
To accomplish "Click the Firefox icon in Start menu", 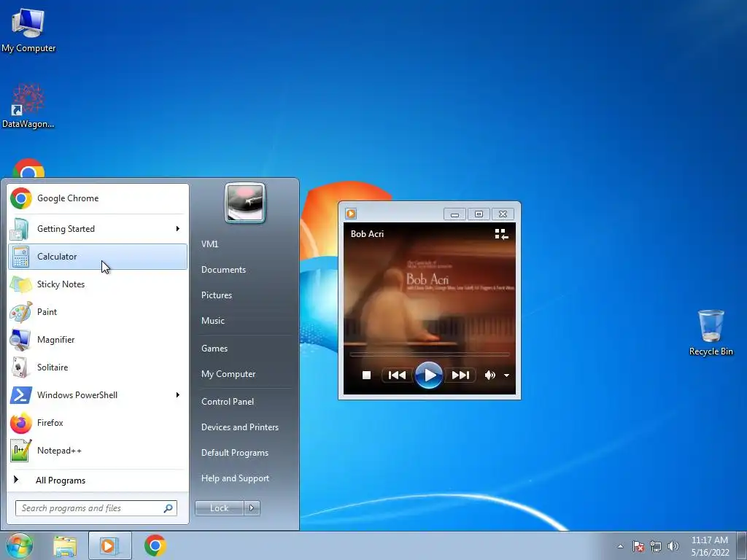I will click(x=21, y=423).
